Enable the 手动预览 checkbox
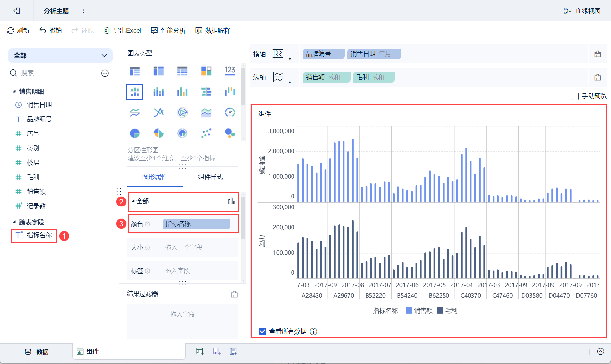 [x=575, y=96]
